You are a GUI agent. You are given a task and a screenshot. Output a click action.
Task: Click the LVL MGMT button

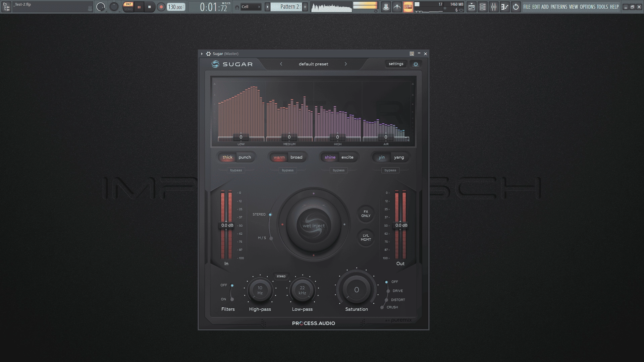[x=366, y=238]
